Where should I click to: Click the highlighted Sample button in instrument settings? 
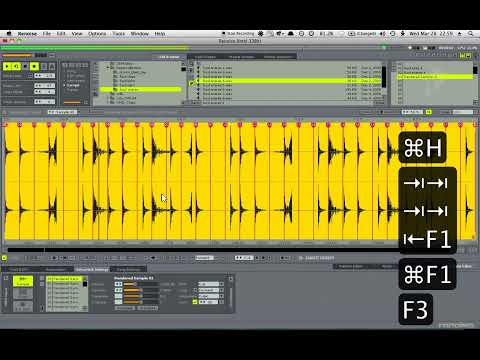coord(23,281)
